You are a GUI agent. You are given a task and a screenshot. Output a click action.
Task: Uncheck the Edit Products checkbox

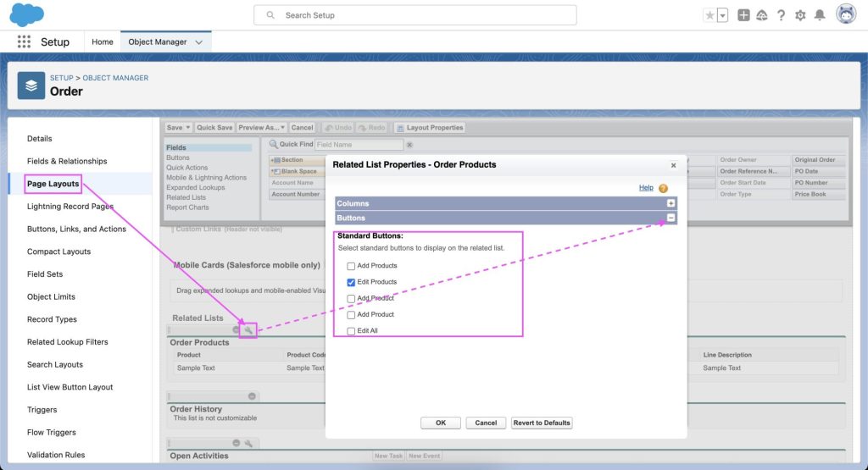pos(351,282)
